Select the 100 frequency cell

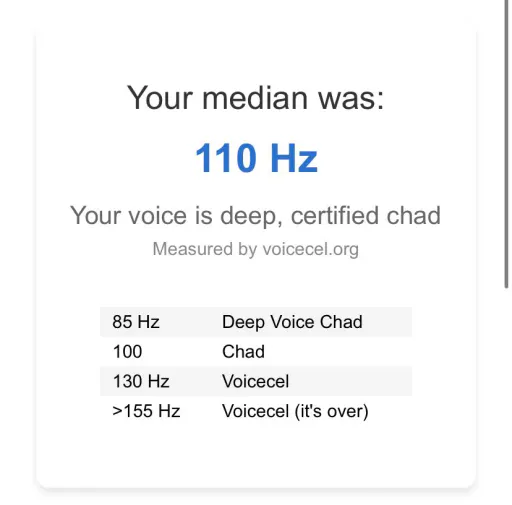point(127,352)
